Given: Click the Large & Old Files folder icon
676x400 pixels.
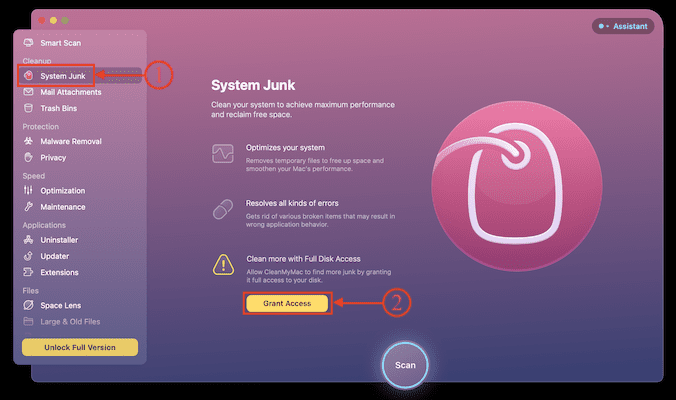Looking at the screenshot, I should tap(28, 321).
